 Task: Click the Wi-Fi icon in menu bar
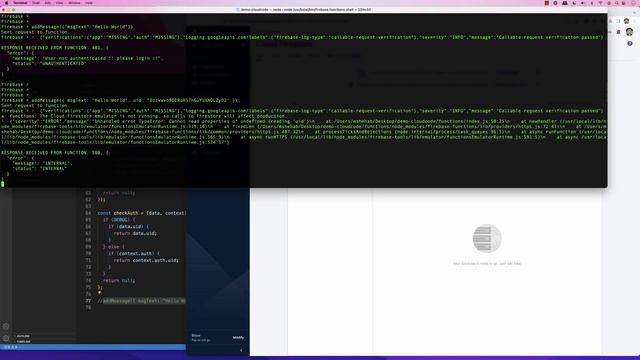coord(600,3)
